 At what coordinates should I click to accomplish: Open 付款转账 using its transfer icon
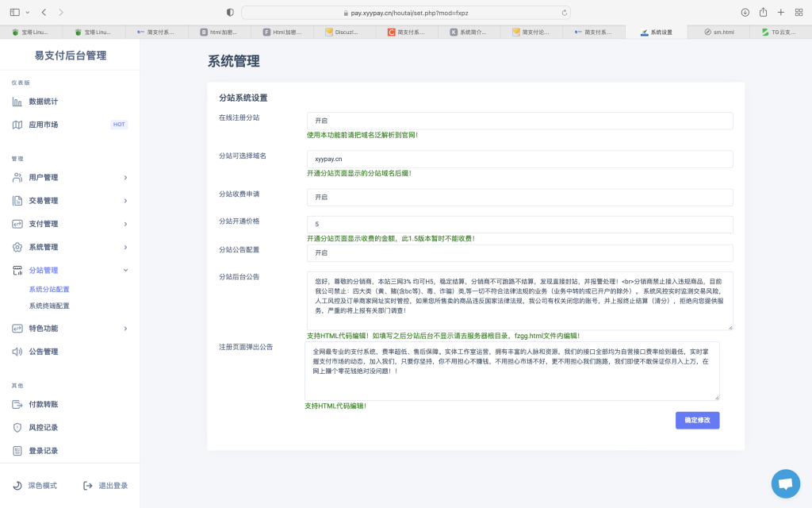coord(17,404)
